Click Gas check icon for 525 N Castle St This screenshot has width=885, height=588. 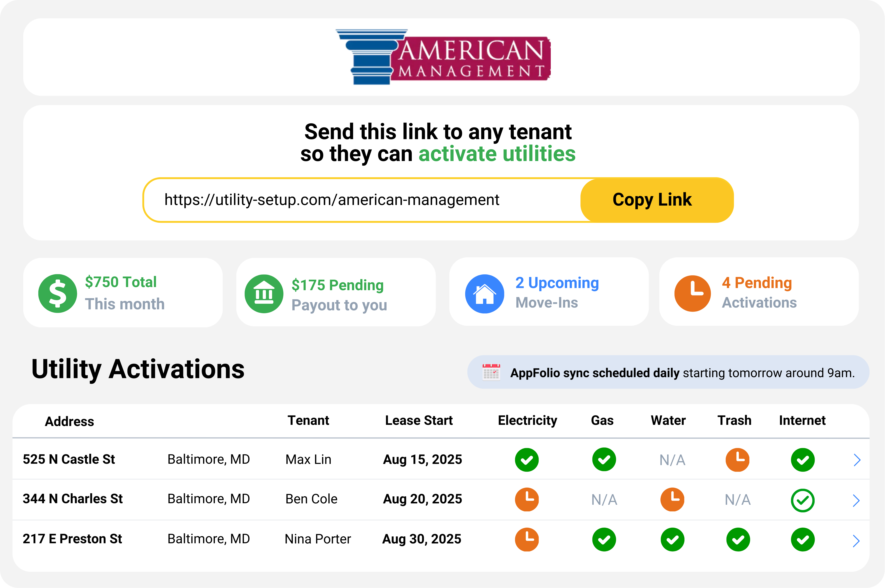pos(604,459)
